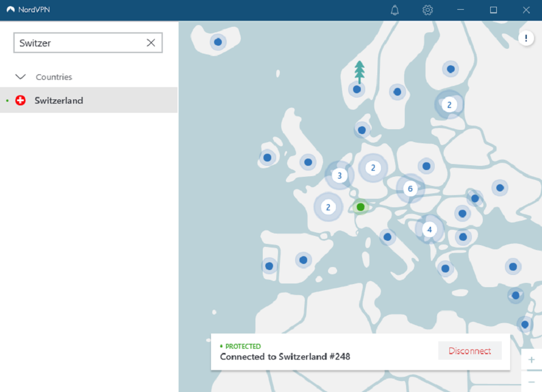The width and height of the screenshot is (542, 392).
Task: Click the Disconnect button
Action: tap(470, 351)
